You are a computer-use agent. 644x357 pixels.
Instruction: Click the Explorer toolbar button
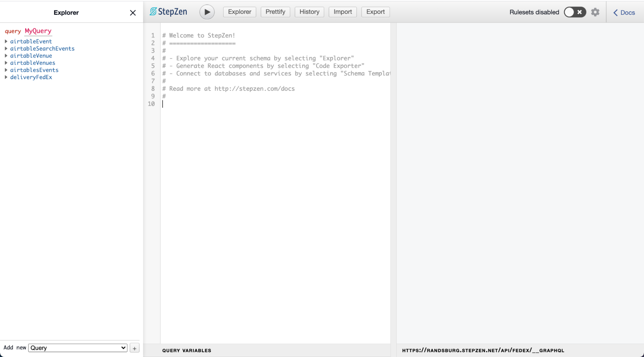tap(239, 12)
